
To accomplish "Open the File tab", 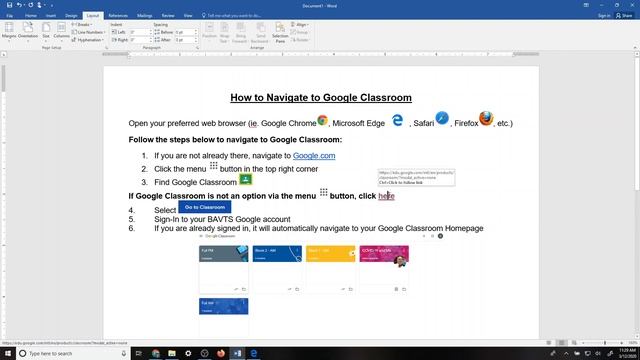I will pyautogui.click(x=9, y=16).
